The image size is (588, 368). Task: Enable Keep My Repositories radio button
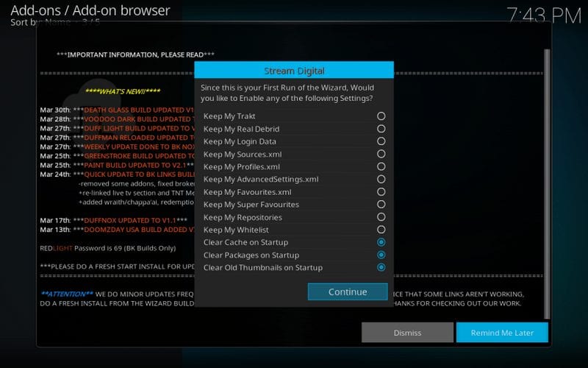coord(381,217)
